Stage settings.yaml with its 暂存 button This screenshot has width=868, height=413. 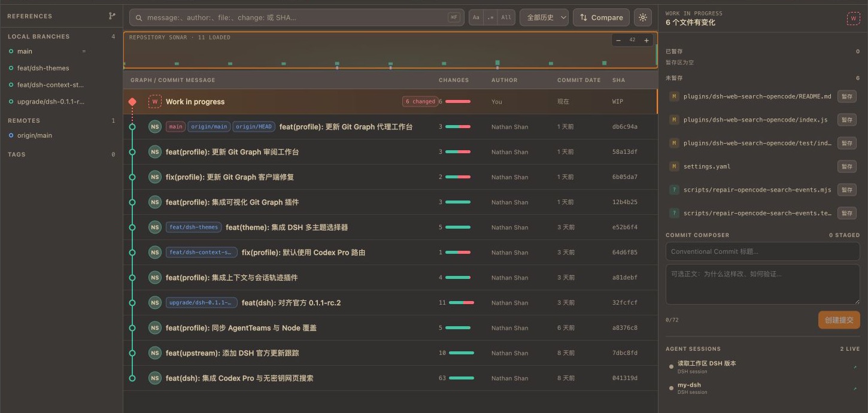click(x=846, y=166)
